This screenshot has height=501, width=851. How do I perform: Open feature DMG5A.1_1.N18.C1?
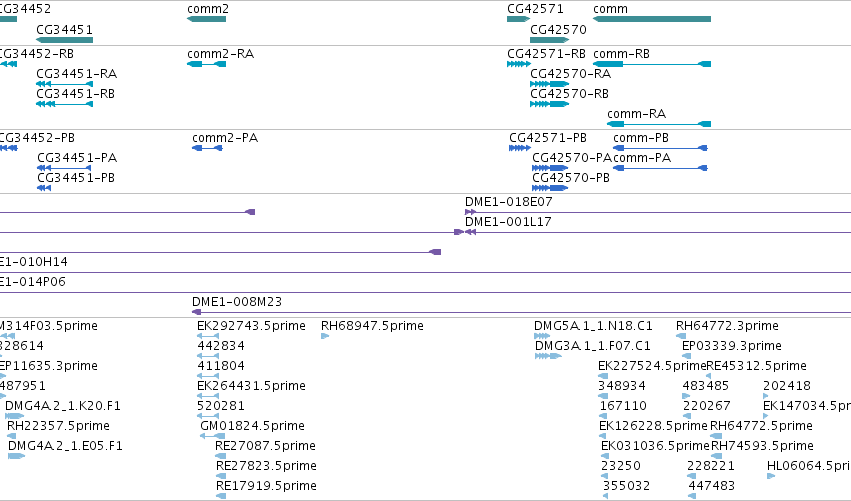(542, 337)
